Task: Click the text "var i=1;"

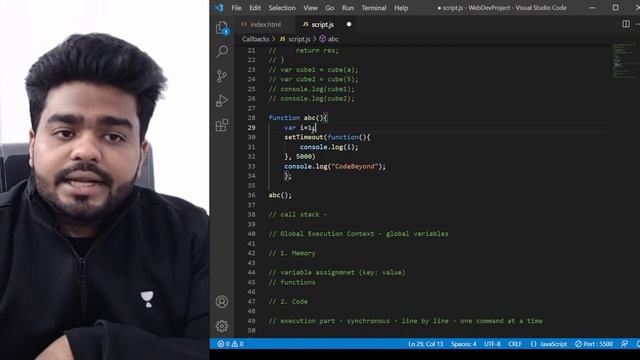Action: tap(300, 127)
